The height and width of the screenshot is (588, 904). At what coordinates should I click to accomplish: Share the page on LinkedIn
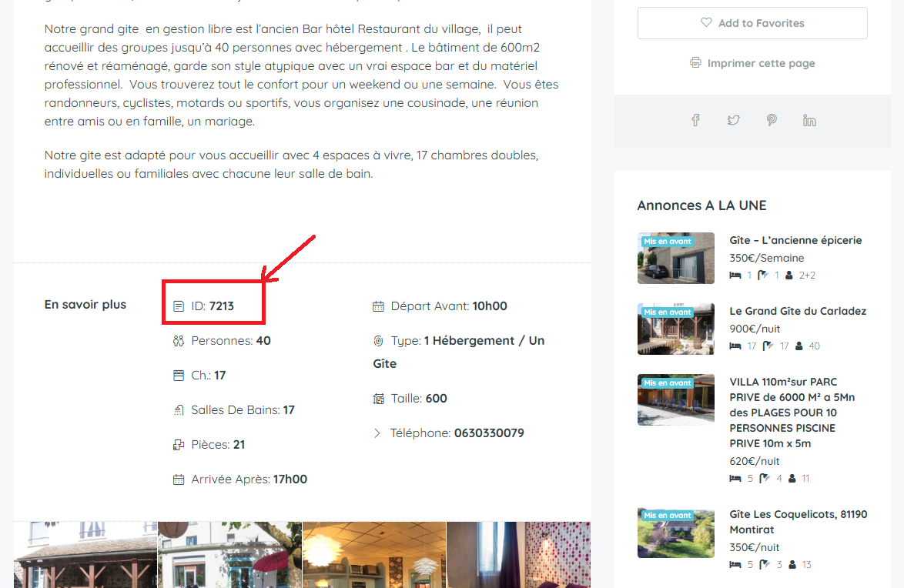pos(809,120)
